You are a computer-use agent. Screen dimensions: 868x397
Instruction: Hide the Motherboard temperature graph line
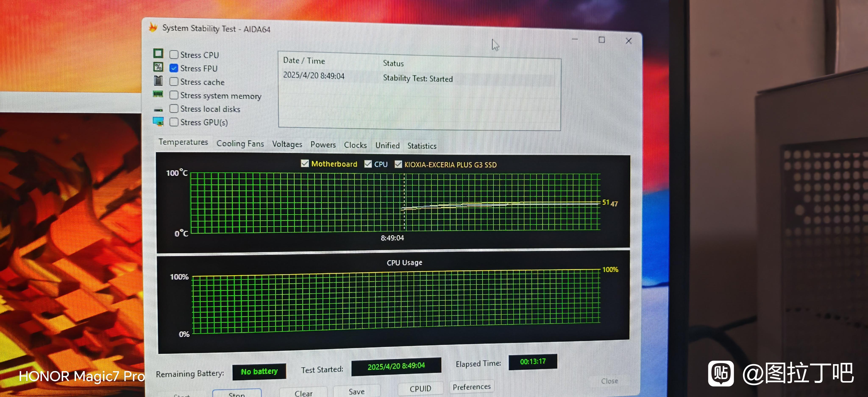pos(305,164)
